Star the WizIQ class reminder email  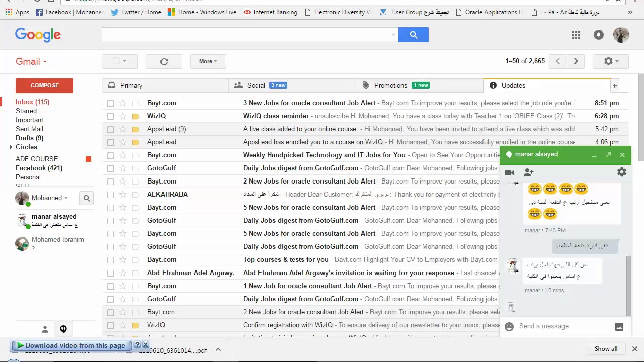123,116
